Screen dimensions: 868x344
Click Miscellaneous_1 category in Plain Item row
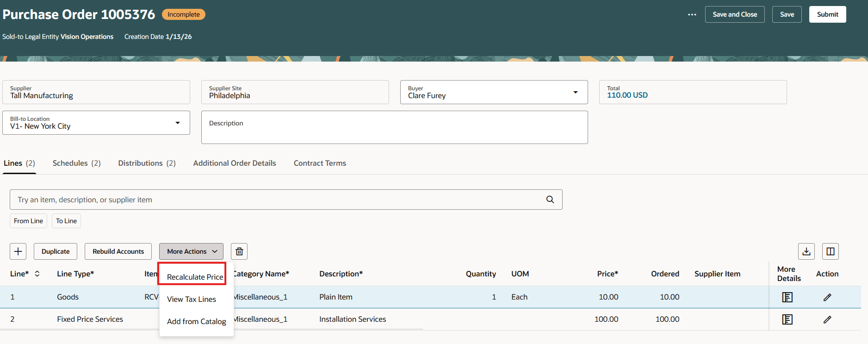coord(260,297)
